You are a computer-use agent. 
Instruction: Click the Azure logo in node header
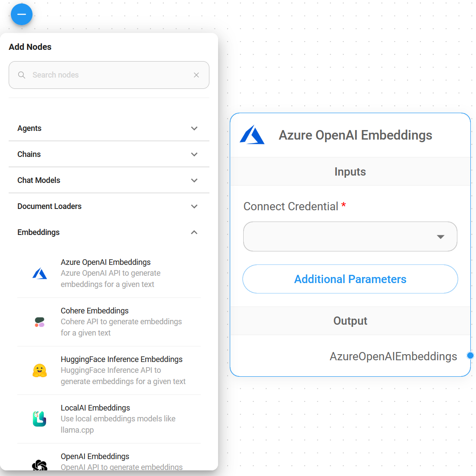(x=252, y=135)
